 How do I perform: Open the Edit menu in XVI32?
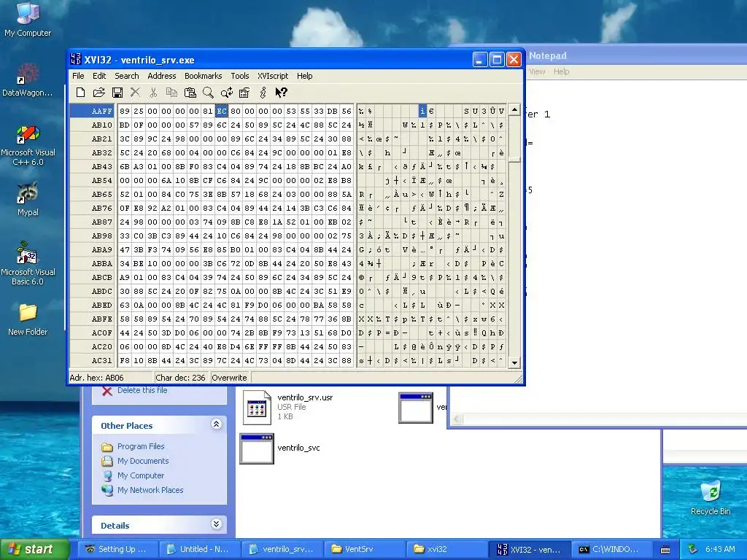pyautogui.click(x=99, y=76)
